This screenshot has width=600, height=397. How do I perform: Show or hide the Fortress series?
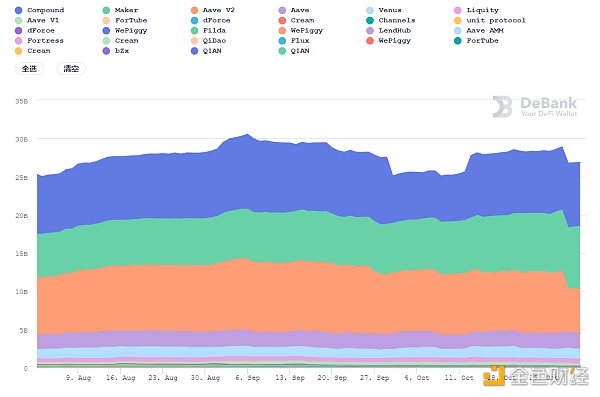pos(39,41)
